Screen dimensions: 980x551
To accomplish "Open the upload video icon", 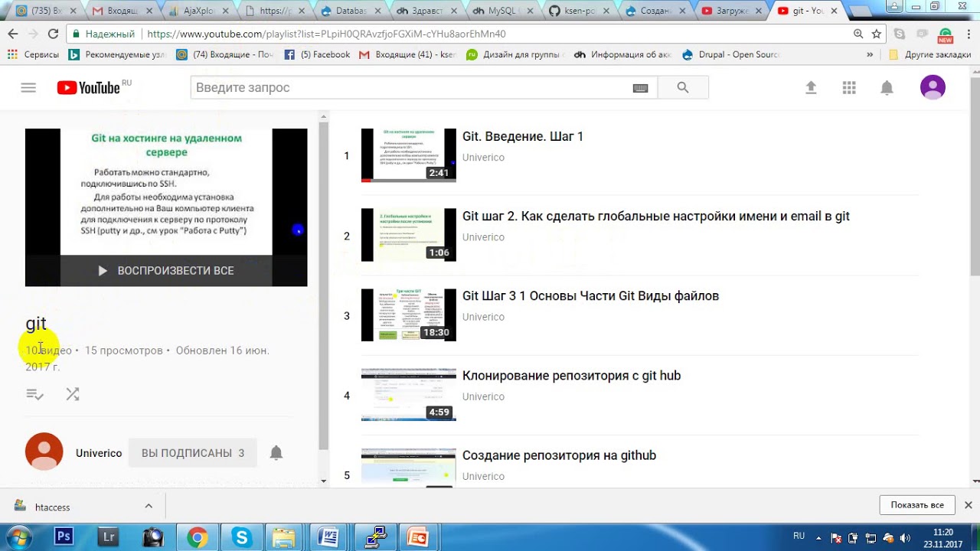I will 811,87.
